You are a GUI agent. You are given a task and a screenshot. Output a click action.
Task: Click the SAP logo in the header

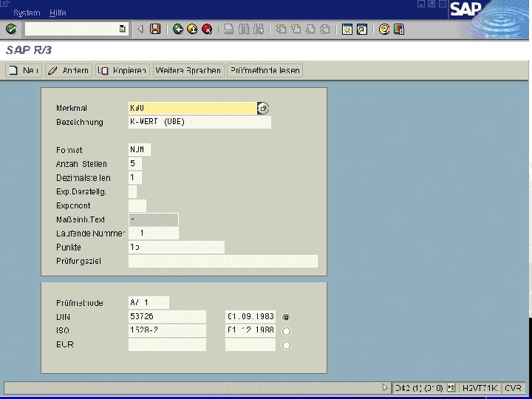(465, 9)
